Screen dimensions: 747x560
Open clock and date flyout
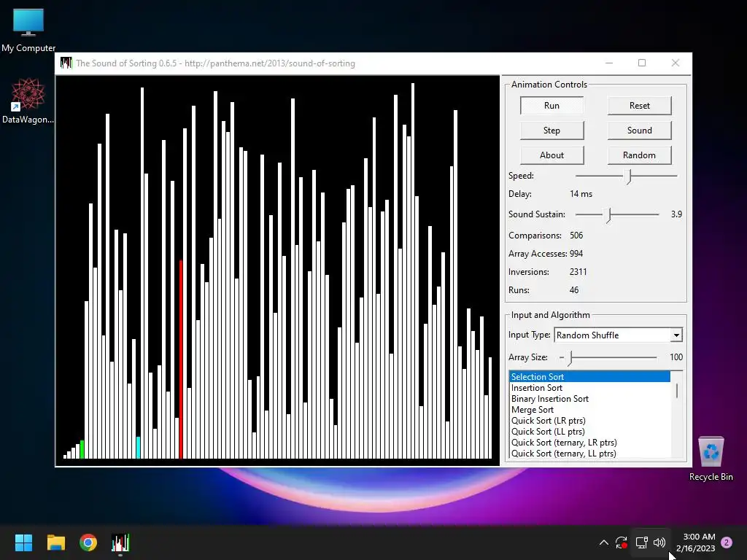[x=695, y=542]
